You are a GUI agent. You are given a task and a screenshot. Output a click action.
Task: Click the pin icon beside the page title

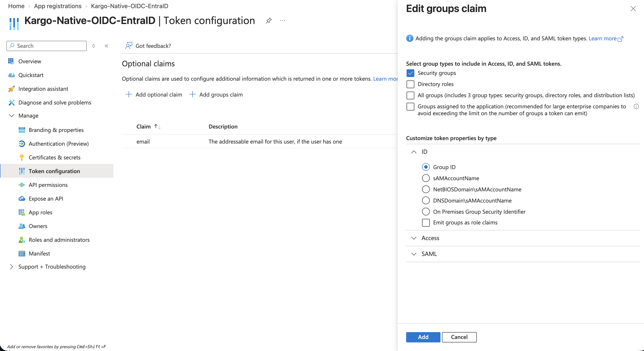269,20
